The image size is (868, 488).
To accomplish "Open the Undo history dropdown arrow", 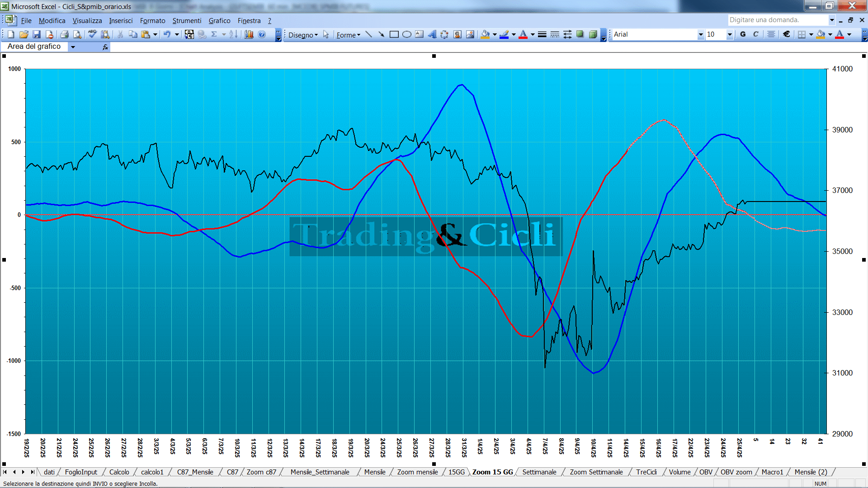I will (177, 34).
